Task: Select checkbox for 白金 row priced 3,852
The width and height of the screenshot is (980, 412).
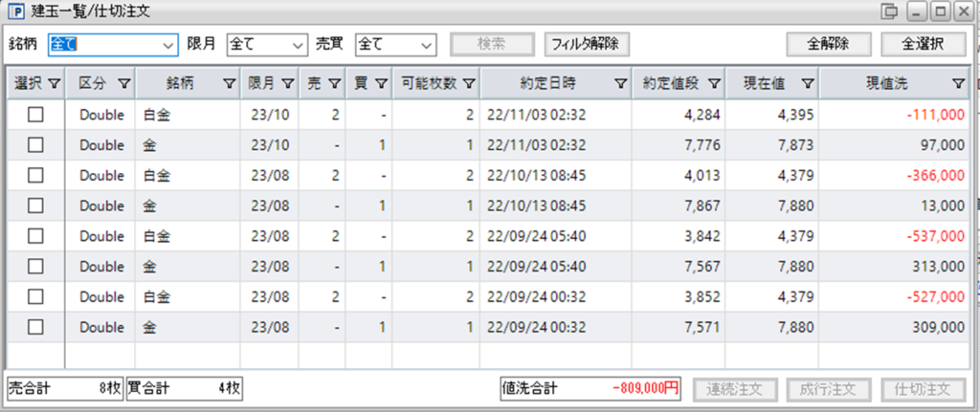Action: (x=35, y=296)
